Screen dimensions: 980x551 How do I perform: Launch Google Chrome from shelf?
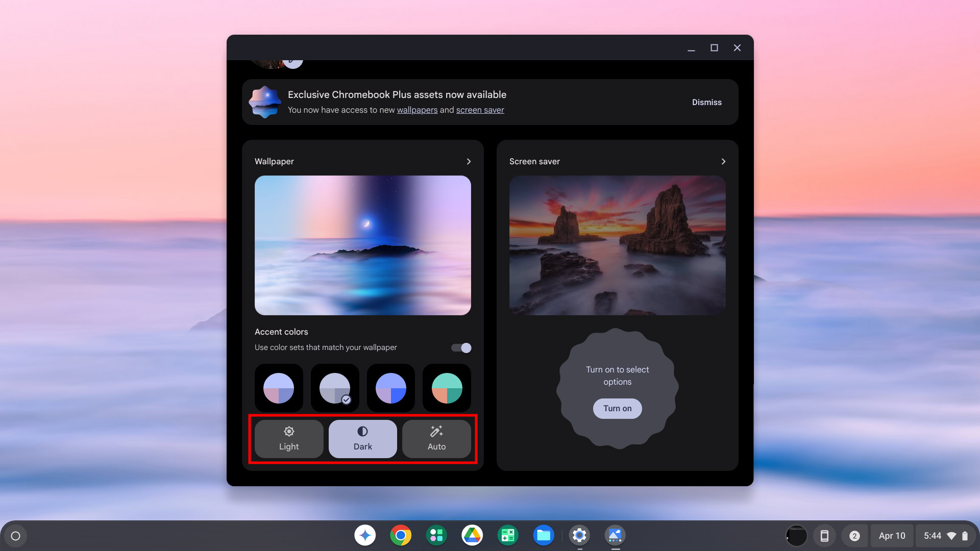pyautogui.click(x=401, y=535)
